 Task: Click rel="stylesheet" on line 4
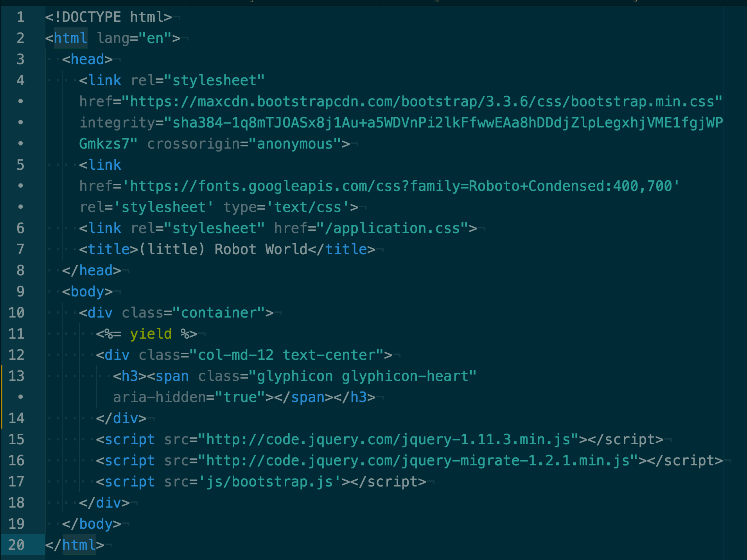pyautogui.click(x=198, y=81)
